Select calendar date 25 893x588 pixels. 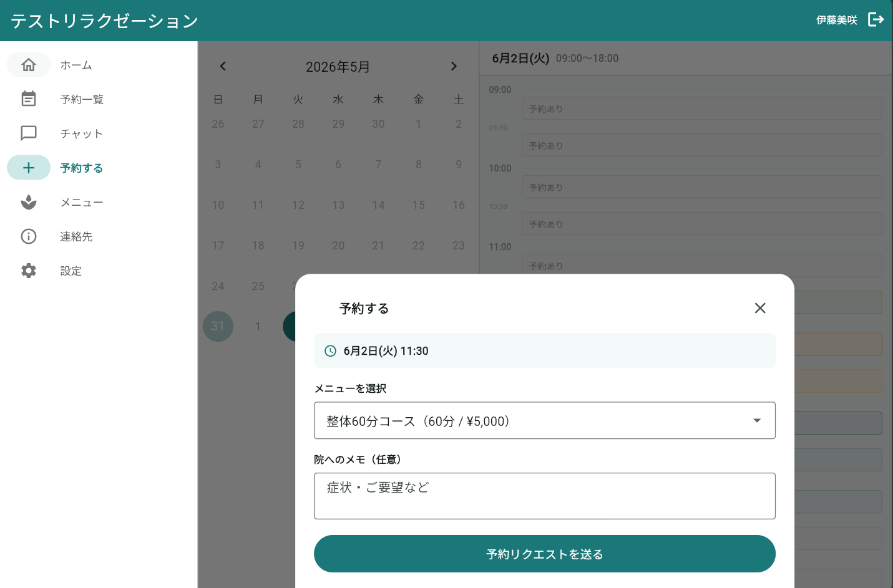pyautogui.click(x=258, y=286)
